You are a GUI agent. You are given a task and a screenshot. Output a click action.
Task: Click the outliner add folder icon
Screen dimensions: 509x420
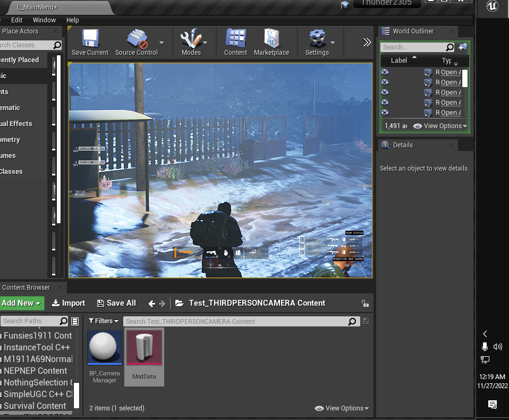463,47
